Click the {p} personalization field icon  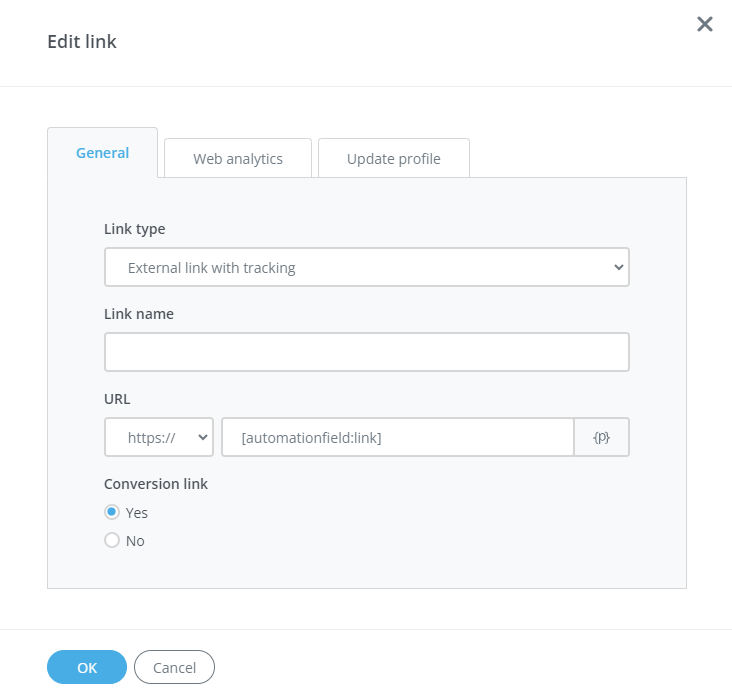click(601, 437)
